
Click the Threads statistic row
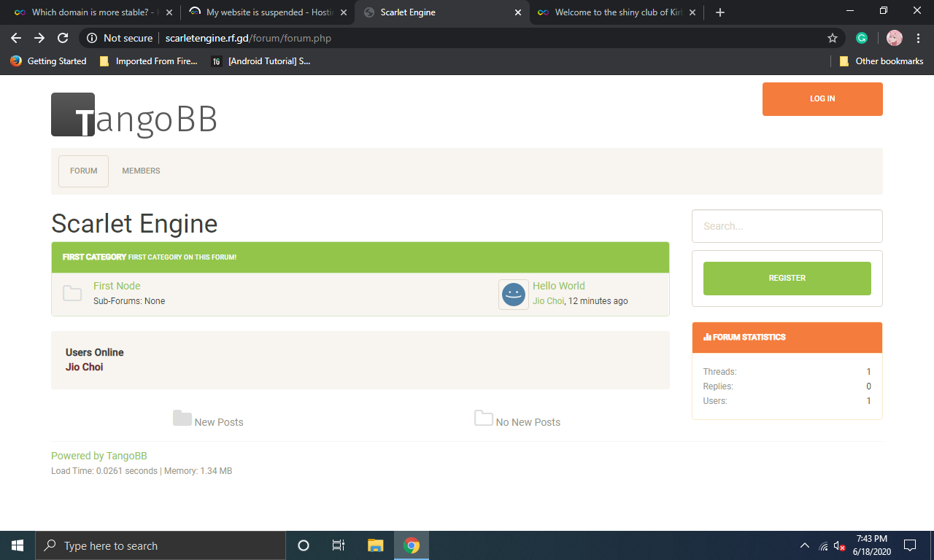coord(787,372)
